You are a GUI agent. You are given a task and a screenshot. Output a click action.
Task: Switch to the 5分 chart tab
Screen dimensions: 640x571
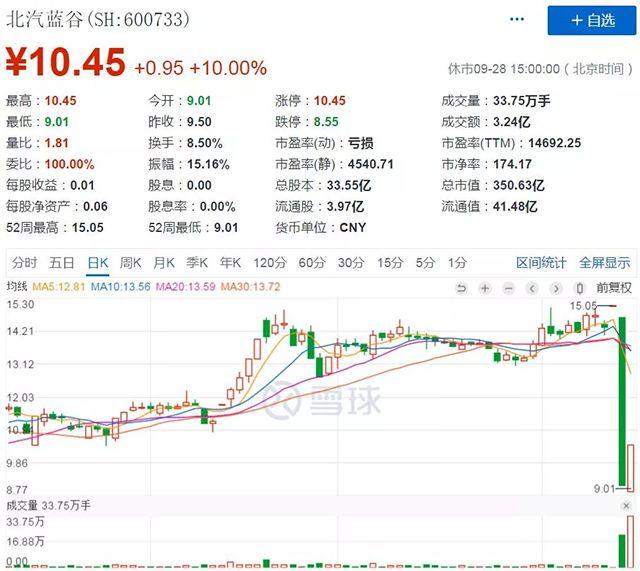(x=425, y=262)
